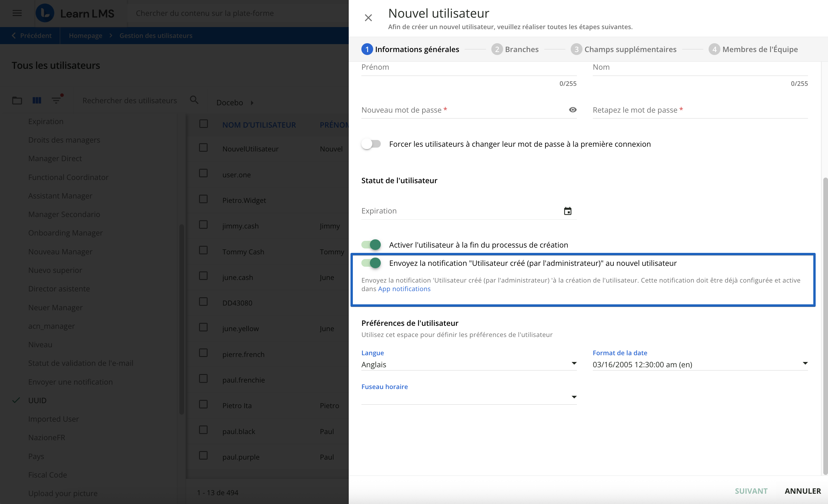Open the Langue dropdown showing Anglais
Screen dimensions: 828x504
pyautogui.click(x=574, y=363)
